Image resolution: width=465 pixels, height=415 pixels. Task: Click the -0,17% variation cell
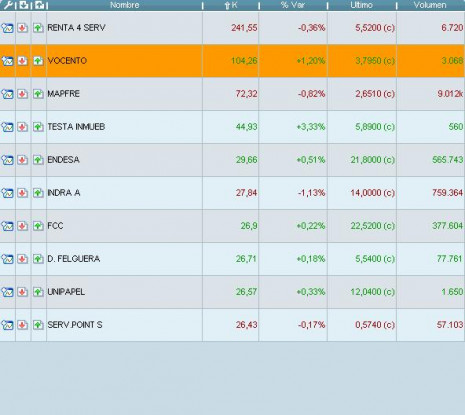pyautogui.click(x=312, y=325)
